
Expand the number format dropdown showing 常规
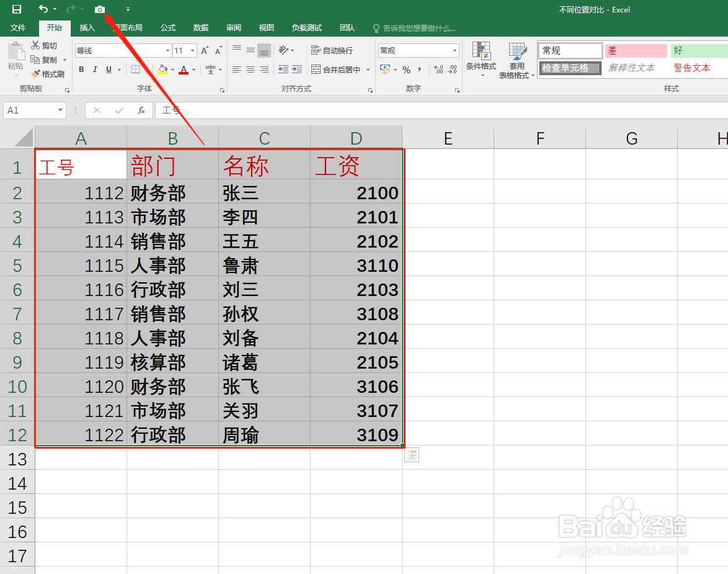coord(455,50)
